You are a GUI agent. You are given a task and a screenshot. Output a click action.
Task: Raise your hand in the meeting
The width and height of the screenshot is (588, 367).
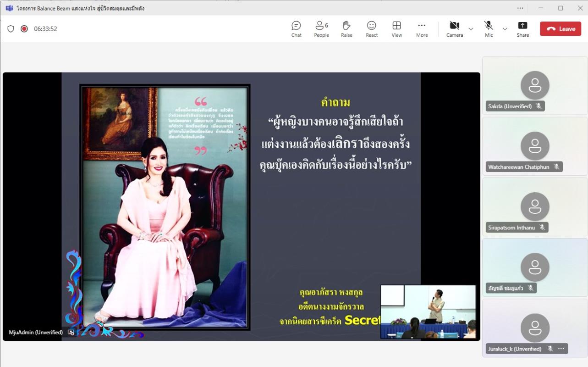tap(346, 29)
